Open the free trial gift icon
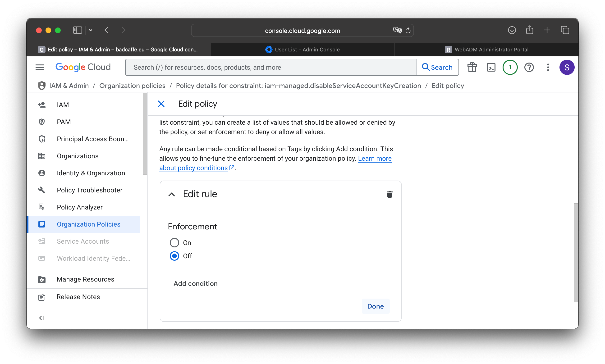Screen dimensions: 605x364 tap(472, 67)
